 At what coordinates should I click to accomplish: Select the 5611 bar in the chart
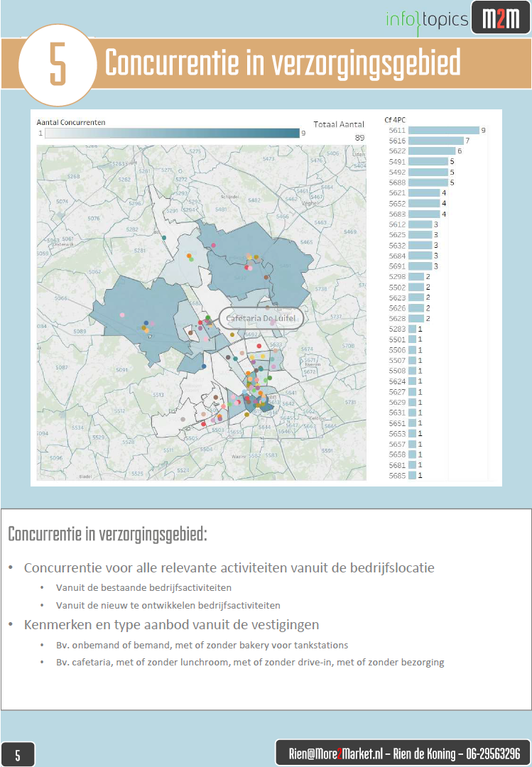[444, 130]
